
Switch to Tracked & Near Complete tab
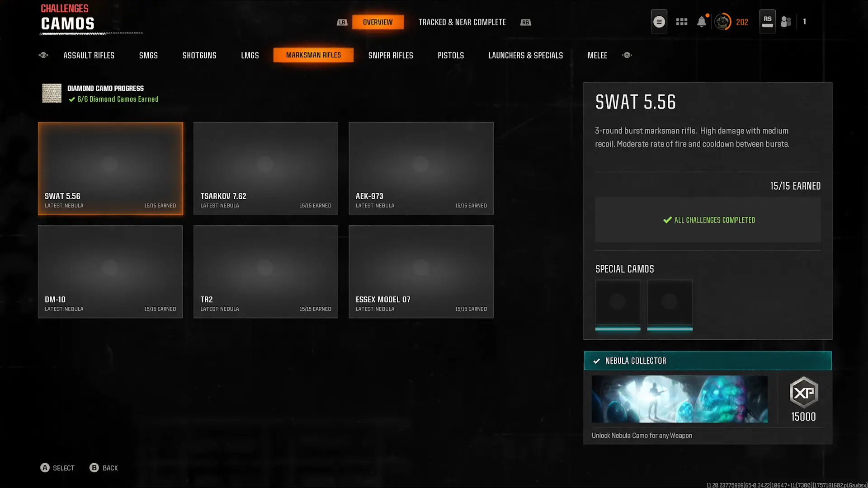coord(462,22)
